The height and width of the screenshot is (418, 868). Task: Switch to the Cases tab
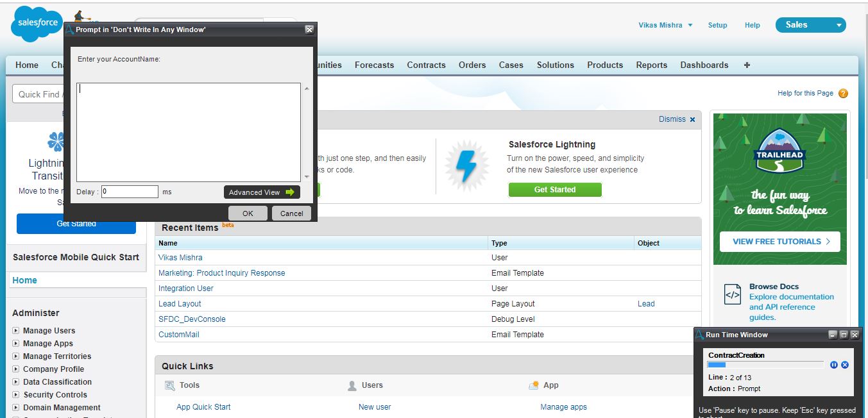pos(511,65)
